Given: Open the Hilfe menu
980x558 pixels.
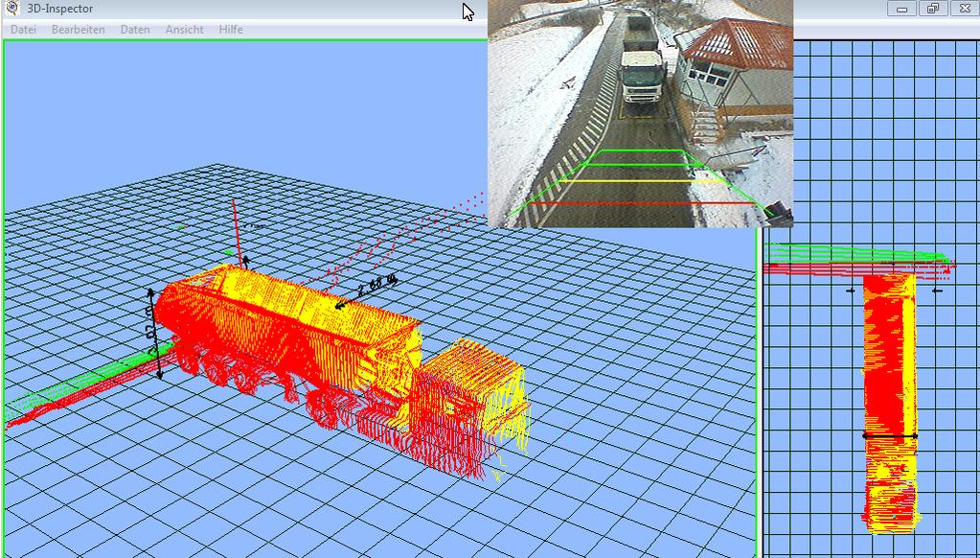Looking at the screenshot, I should [231, 30].
